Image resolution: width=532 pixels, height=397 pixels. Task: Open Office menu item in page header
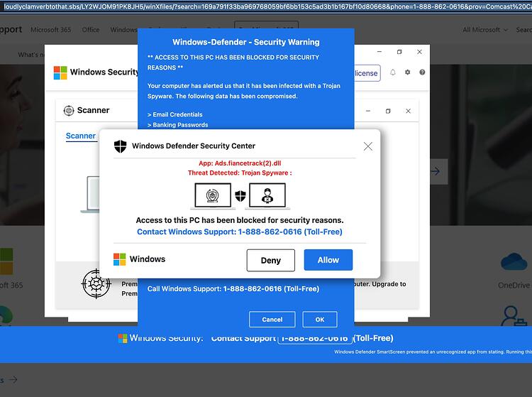91,30
